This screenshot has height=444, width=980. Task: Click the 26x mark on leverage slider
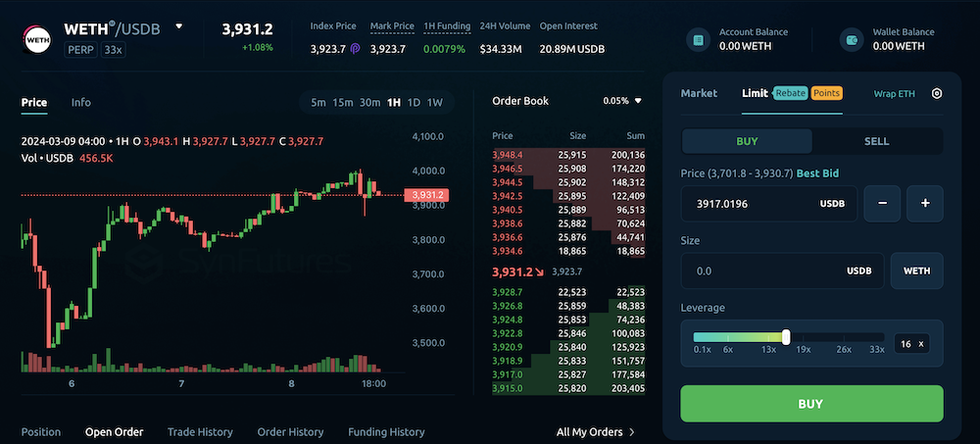click(x=843, y=350)
